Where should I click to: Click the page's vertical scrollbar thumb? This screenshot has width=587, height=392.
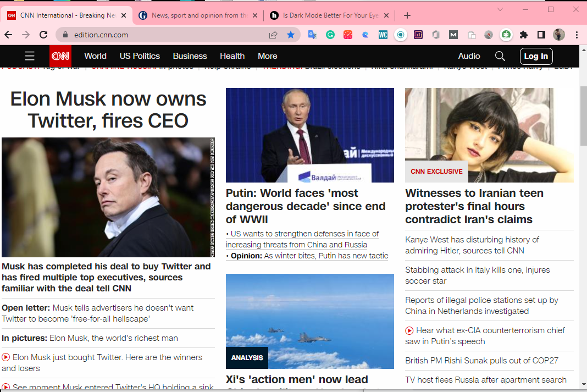(584, 116)
